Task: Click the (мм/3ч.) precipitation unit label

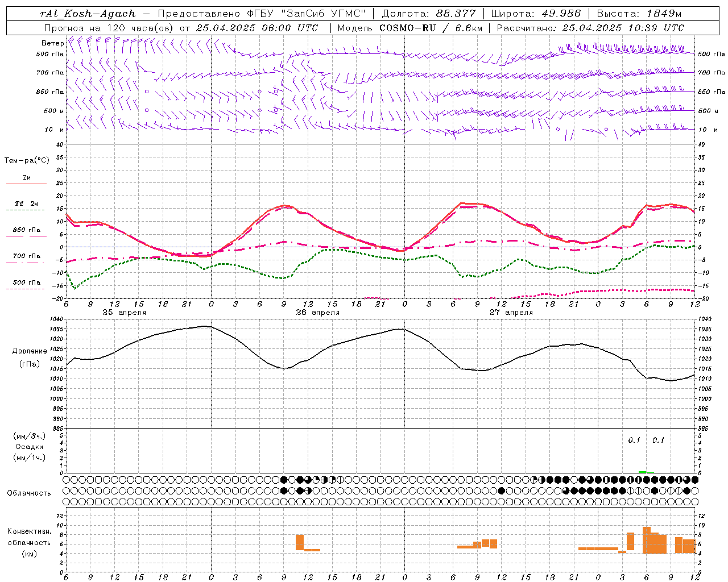Action: pos(30,436)
